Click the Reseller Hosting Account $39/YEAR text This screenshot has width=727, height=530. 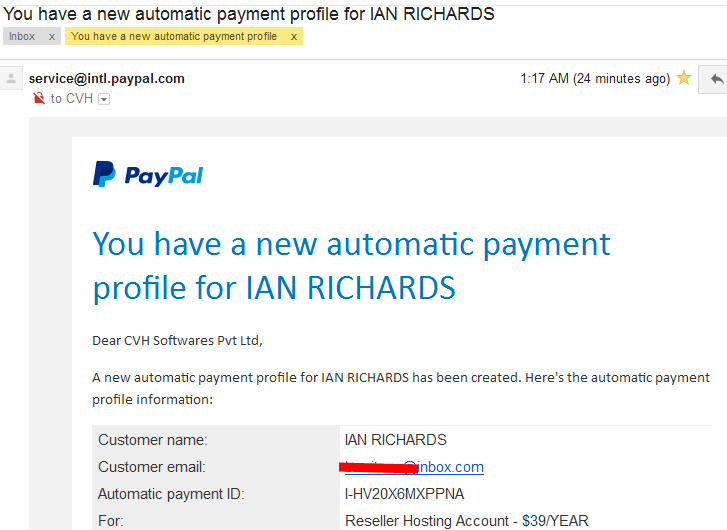tap(467, 521)
